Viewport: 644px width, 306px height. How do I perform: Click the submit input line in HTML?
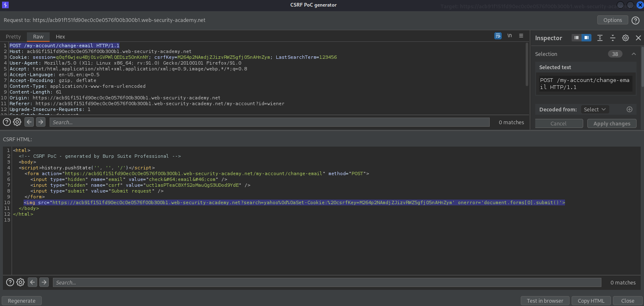point(97,191)
